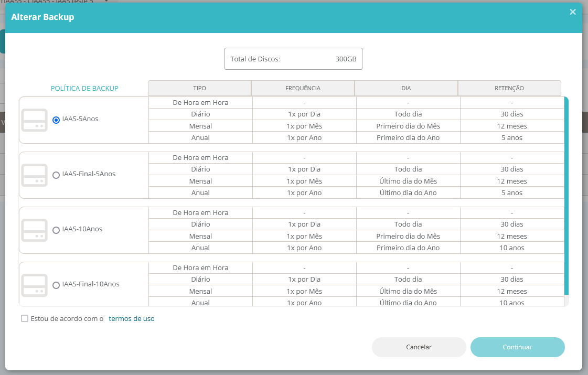Click 'De Hora em Hora' in IAAS-5Anos

pyautogui.click(x=200, y=102)
